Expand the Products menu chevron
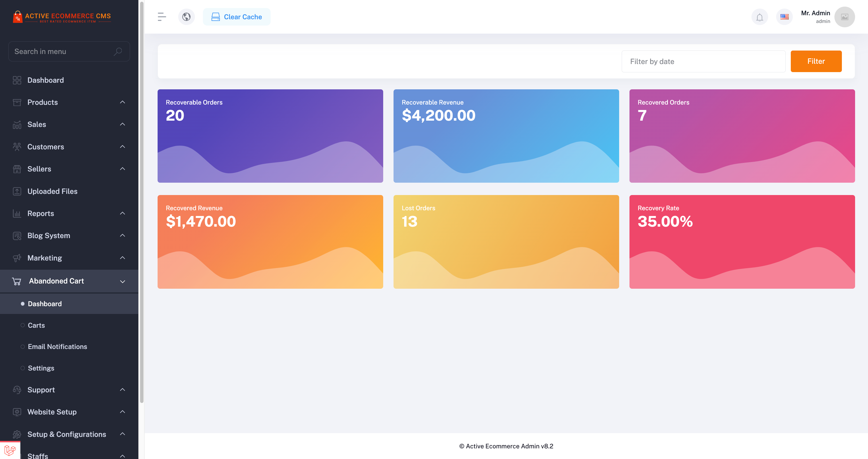Screen dimensions: 868x459 pos(122,102)
